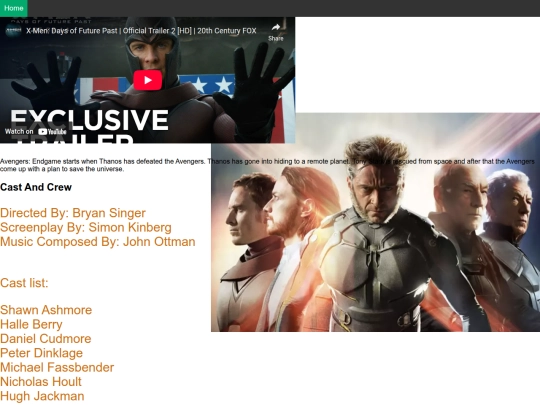Click Watch on YouTube button

pyautogui.click(x=35, y=131)
